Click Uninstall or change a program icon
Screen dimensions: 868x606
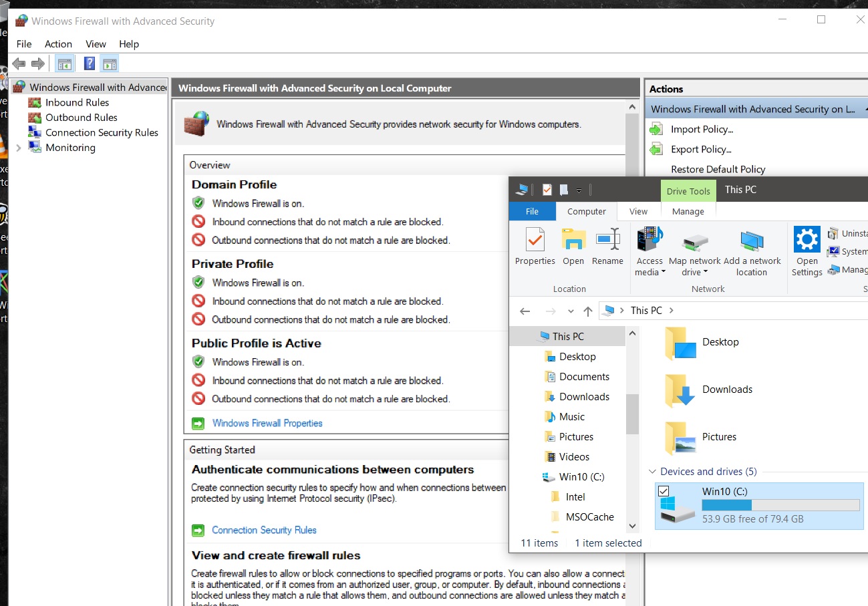pyautogui.click(x=833, y=233)
